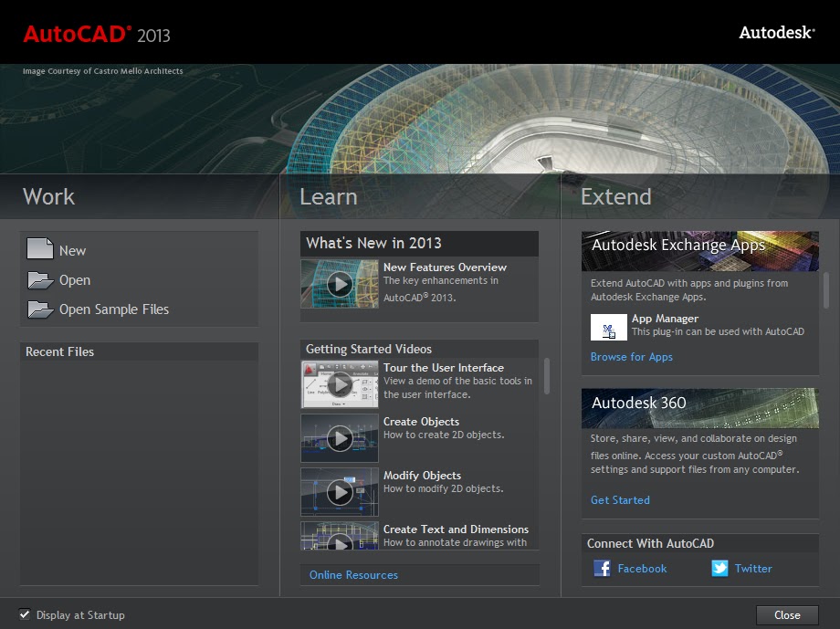Open Sample Files using its folder icon
Image resolution: width=840 pixels, height=629 pixels.
40,309
